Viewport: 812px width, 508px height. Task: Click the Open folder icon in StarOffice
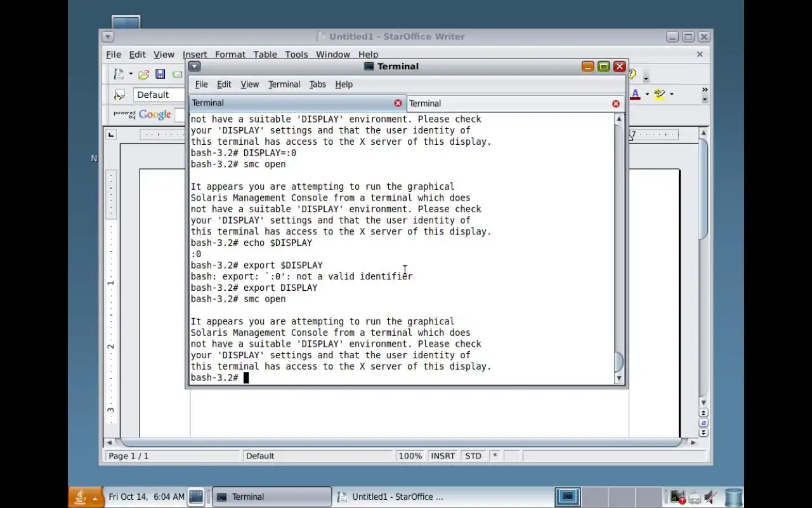[144, 74]
